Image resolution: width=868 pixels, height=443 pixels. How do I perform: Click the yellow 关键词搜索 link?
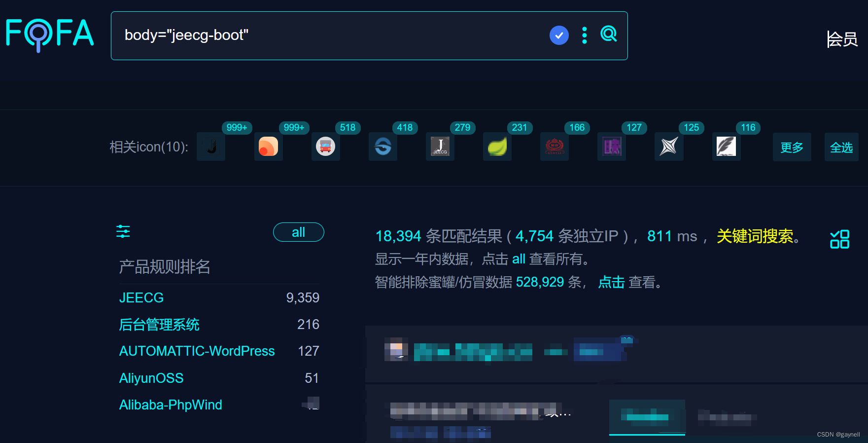point(755,236)
